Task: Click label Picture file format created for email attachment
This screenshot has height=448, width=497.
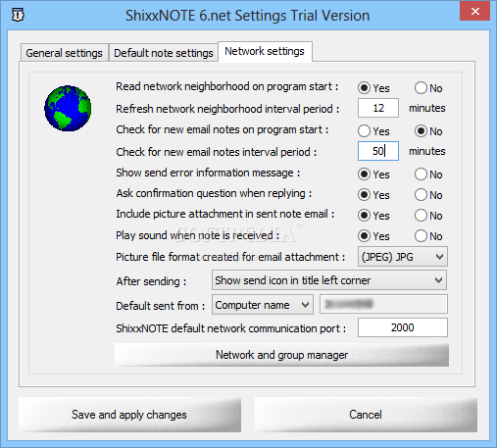Action: (230, 257)
